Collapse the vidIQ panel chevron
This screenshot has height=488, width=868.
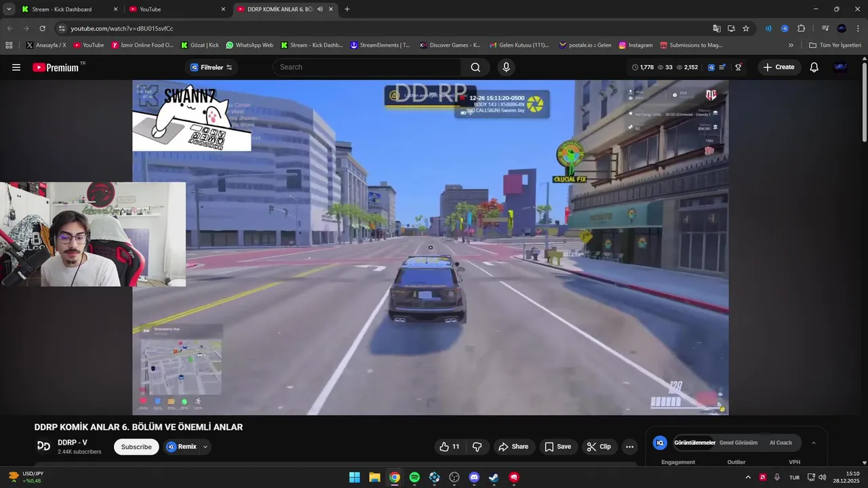814,443
